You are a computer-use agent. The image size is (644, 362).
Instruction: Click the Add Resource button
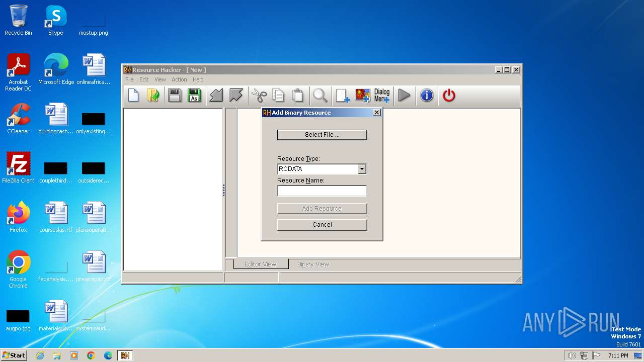pos(322,208)
